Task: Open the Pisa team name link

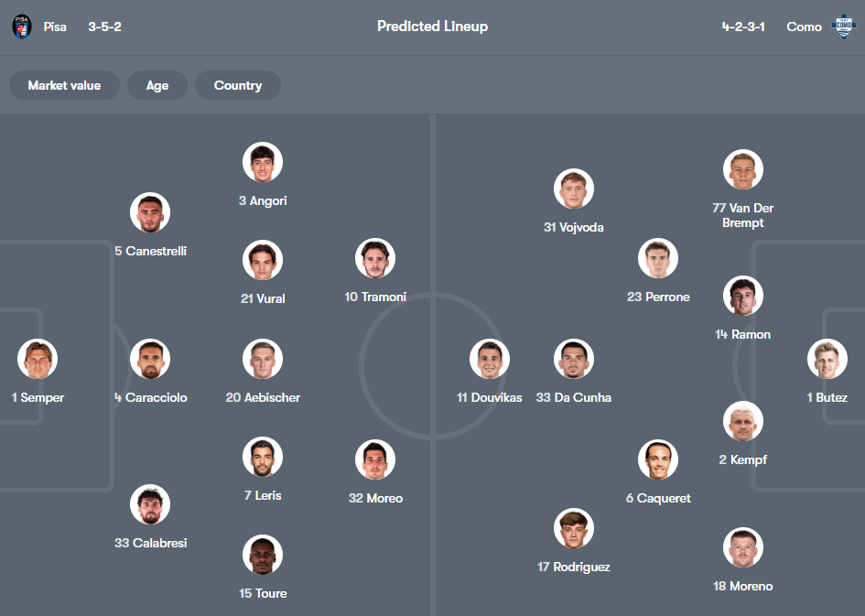Action: [x=55, y=27]
